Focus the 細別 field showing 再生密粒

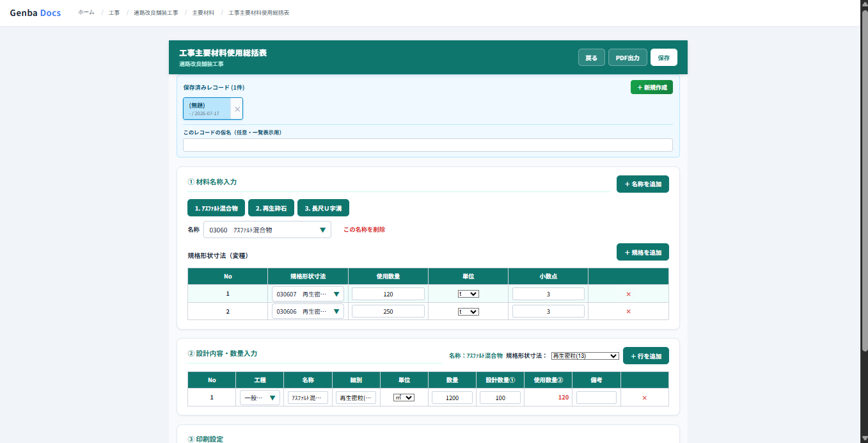356,398
